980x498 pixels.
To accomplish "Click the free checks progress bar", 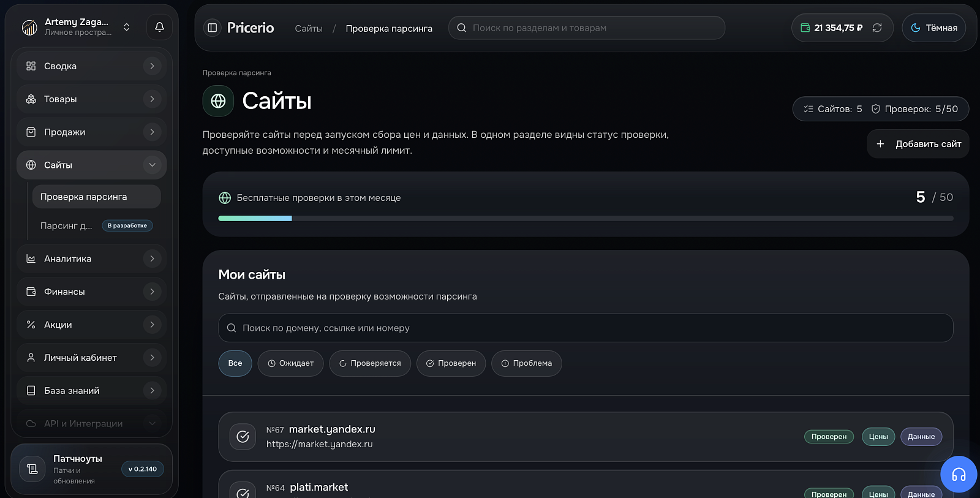I will pos(586,219).
